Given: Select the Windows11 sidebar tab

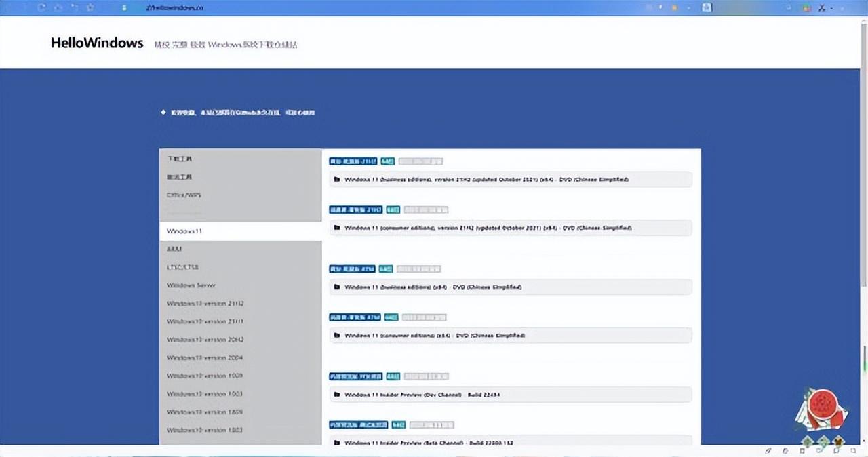Looking at the screenshot, I should click(x=240, y=231).
